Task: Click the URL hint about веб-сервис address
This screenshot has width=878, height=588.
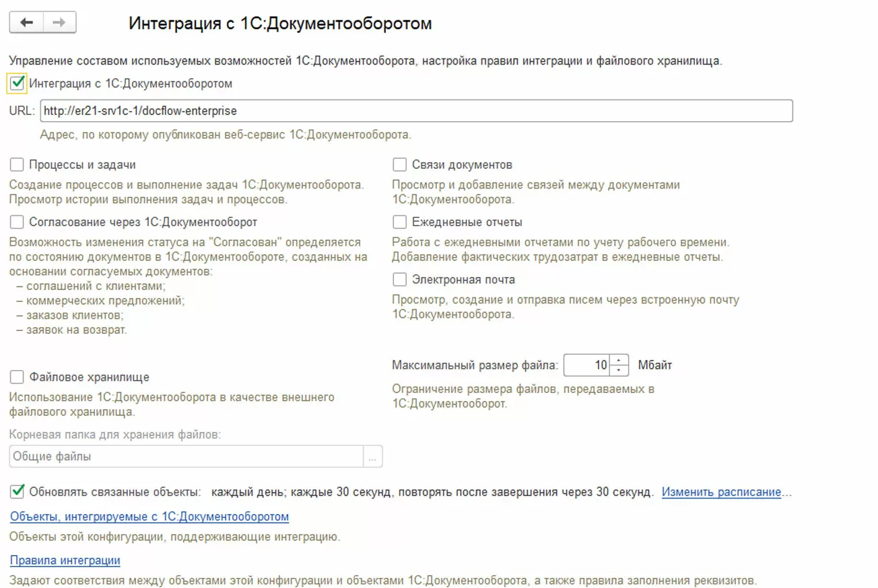Action: click(x=225, y=135)
